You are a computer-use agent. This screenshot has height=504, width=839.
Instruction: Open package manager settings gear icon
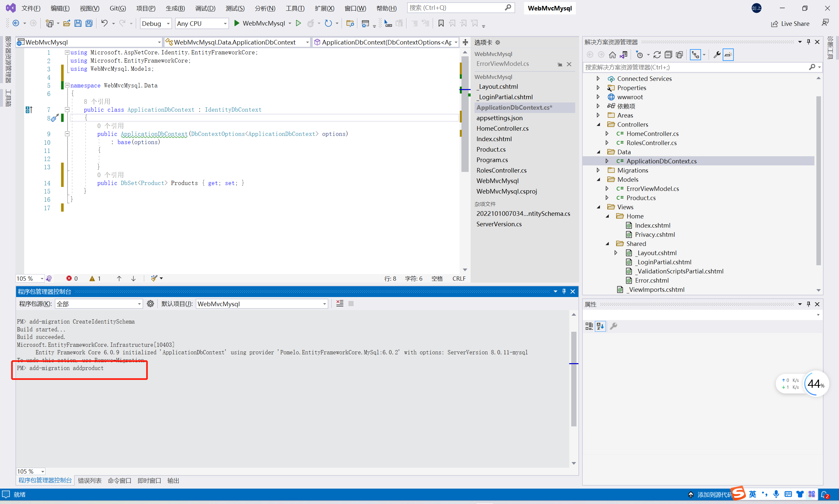coord(150,304)
